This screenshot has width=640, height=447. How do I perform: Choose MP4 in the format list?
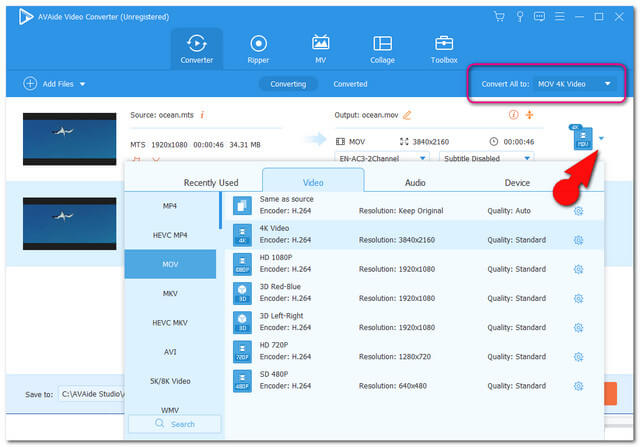170,206
